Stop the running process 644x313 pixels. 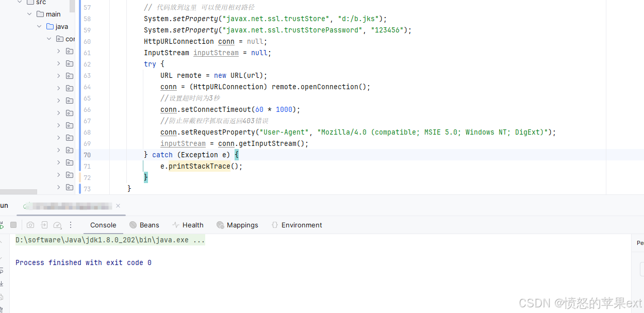click(14, 225)
